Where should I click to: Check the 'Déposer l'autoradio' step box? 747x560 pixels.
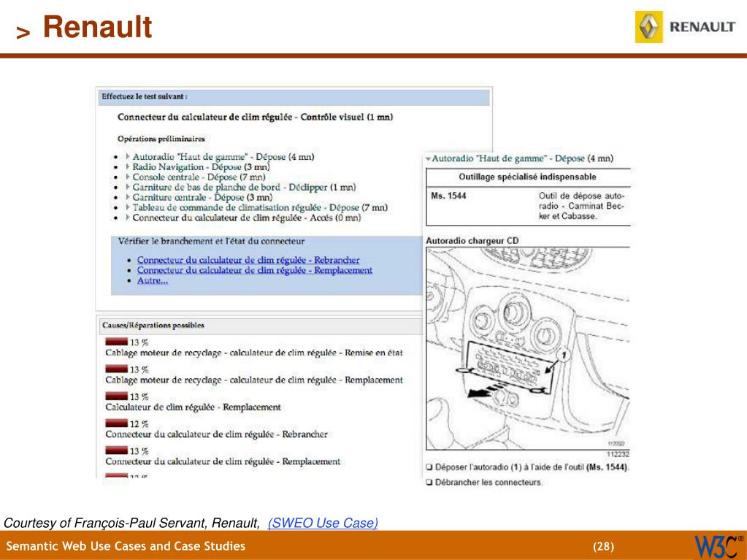(x=429, y=467)
